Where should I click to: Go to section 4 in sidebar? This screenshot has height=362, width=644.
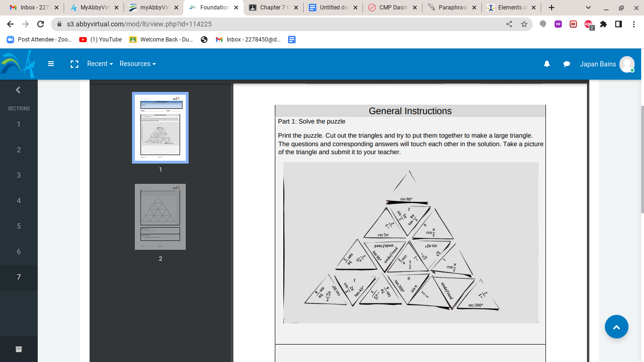click(x=19, y=201)
